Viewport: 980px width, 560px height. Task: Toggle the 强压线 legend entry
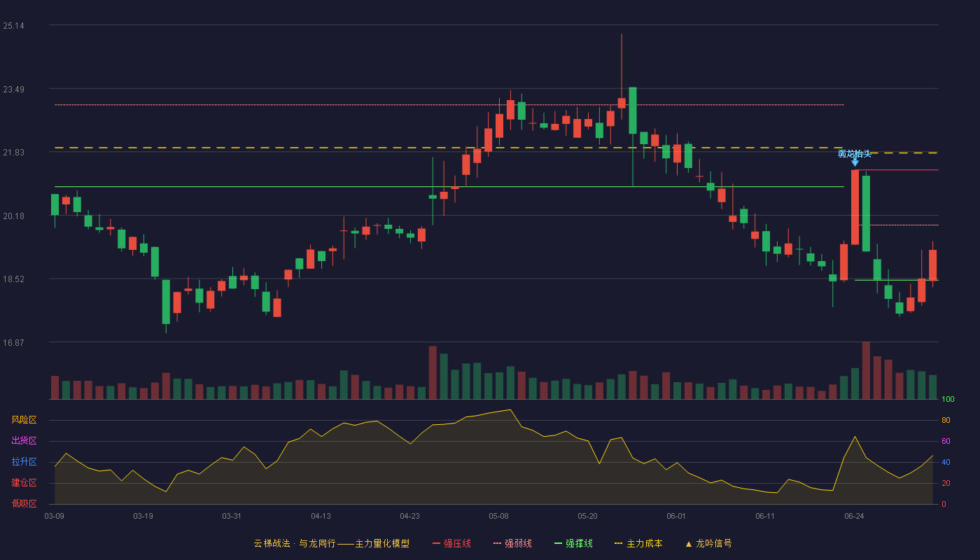(x=451, y=543)
